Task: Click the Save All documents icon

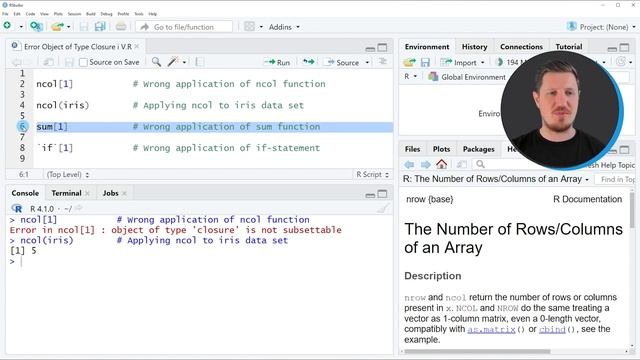Action: 100,27
